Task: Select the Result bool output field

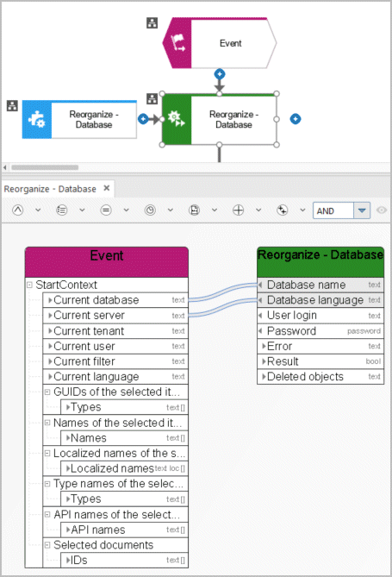Action: pyautogui.click(x=320, y=361)
